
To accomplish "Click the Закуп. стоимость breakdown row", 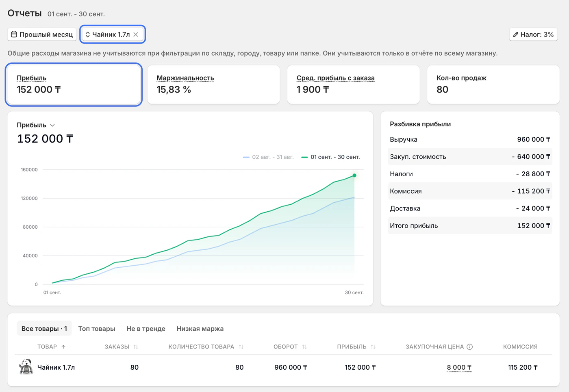I will pyautogui.click(x=470, y=156).
